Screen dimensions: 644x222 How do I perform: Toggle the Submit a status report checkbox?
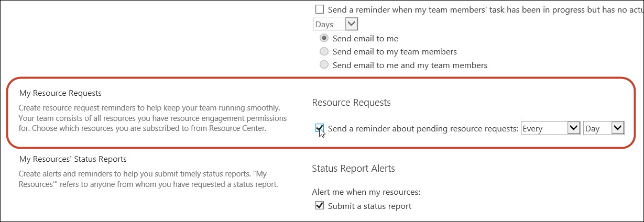[320, 206]
